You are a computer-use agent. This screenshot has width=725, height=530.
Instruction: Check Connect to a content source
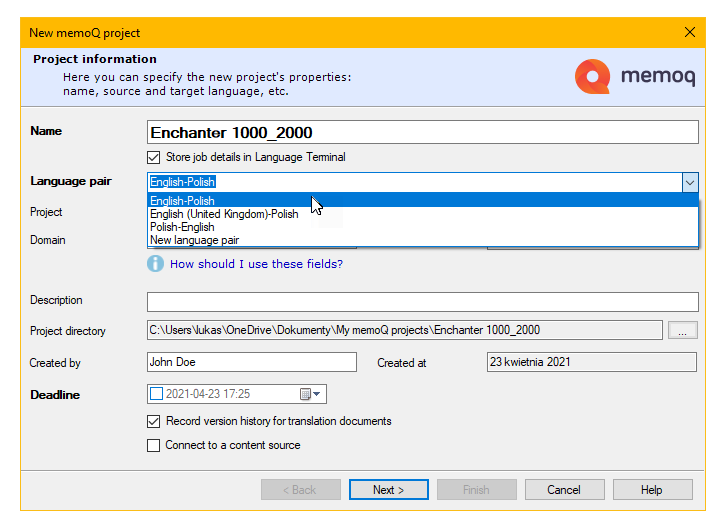(x=154, y=445)
